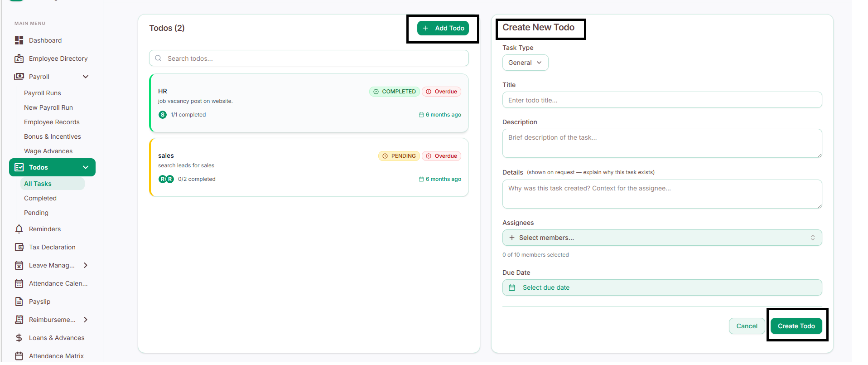
Task: Open the HR todo card
Action: [309, 103]
